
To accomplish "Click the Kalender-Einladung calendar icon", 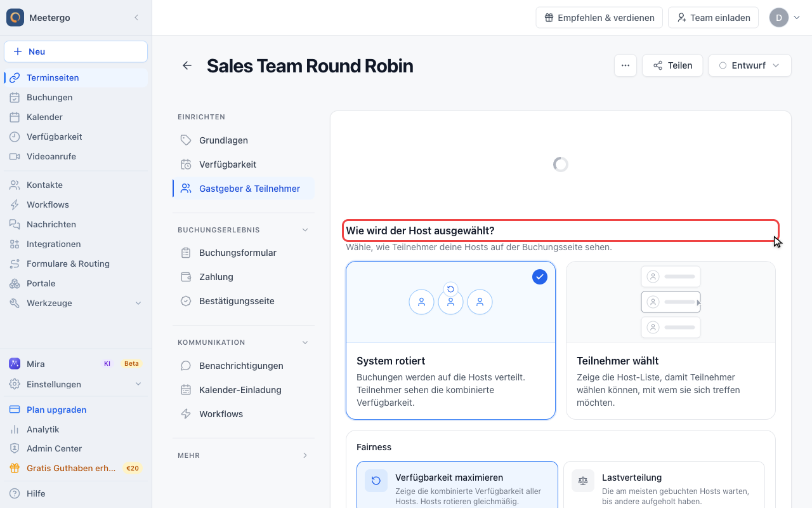I will pos(186,390).
